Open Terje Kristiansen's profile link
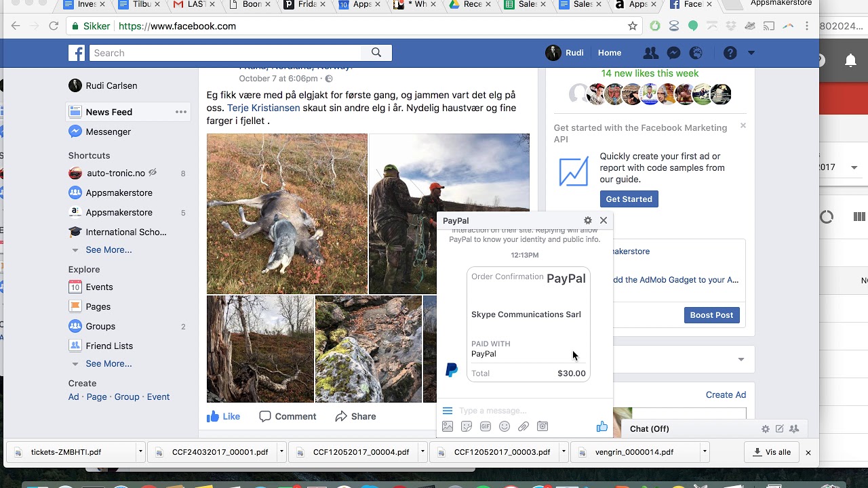The image size is (868, 488). coord(263,108)
